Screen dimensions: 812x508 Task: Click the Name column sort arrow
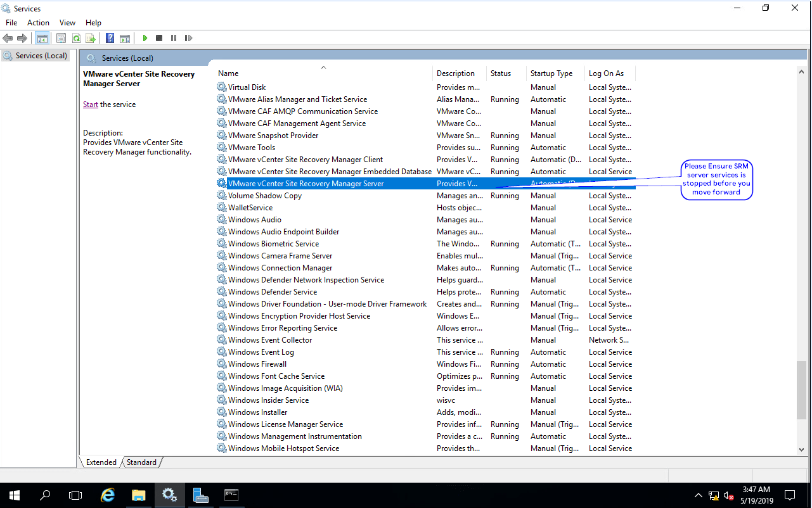pos(323,67)
